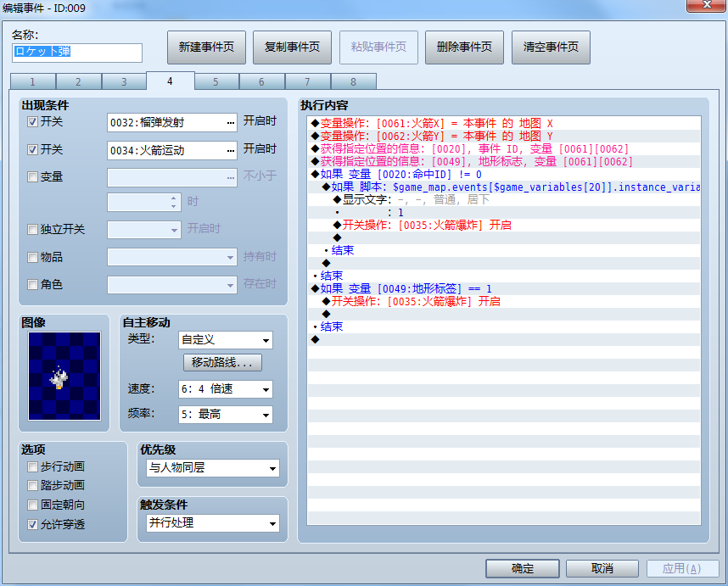
Task: Select line 获得指定位置的信息 [0020] 事件 ID
Action: click(504, 149)
